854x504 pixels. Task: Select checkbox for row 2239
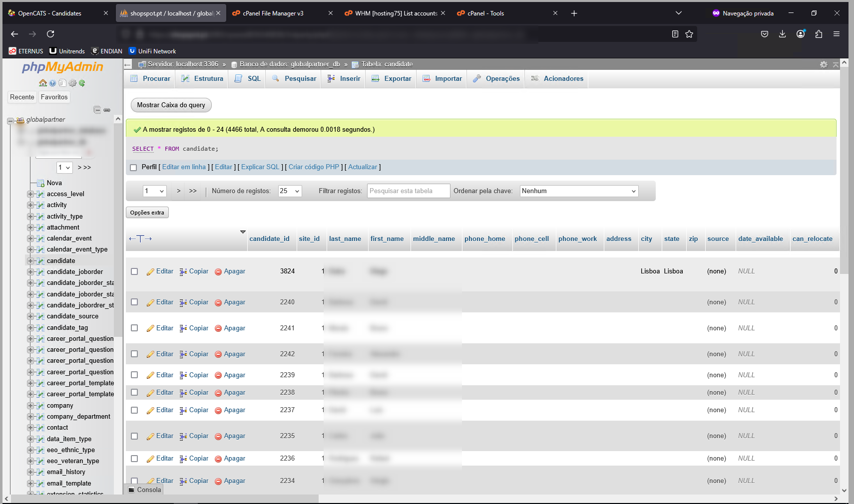pos(134,375)
